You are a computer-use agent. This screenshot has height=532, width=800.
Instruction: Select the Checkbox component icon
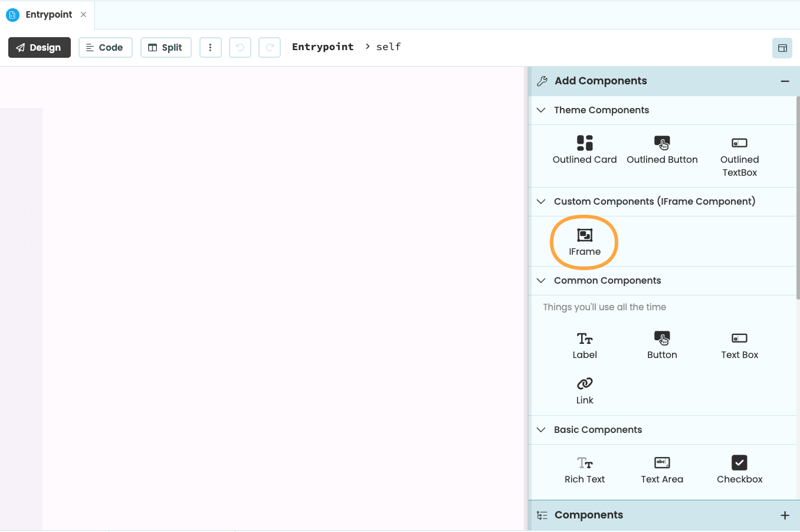click(x=739, y=462)
